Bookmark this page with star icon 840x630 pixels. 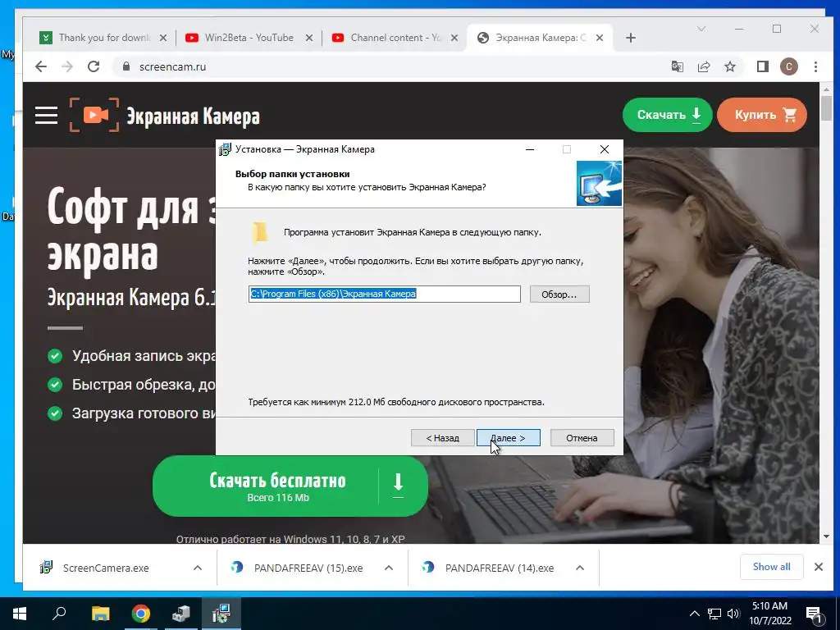[x=729, y=66]
